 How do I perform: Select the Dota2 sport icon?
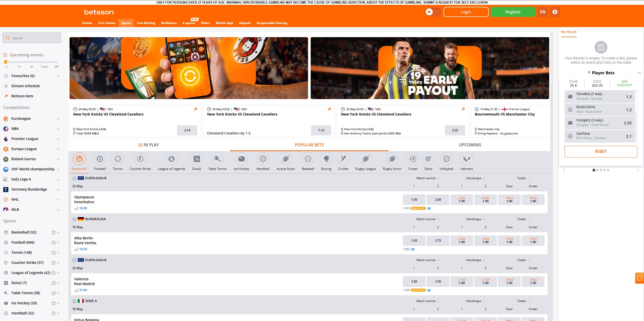pos(197,159)
